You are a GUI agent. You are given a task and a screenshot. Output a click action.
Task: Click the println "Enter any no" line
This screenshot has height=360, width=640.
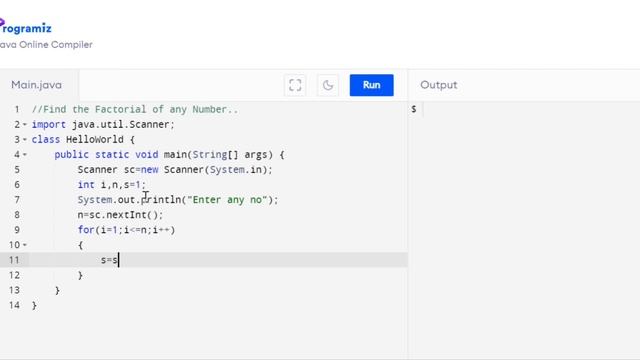tap(178, 200)
